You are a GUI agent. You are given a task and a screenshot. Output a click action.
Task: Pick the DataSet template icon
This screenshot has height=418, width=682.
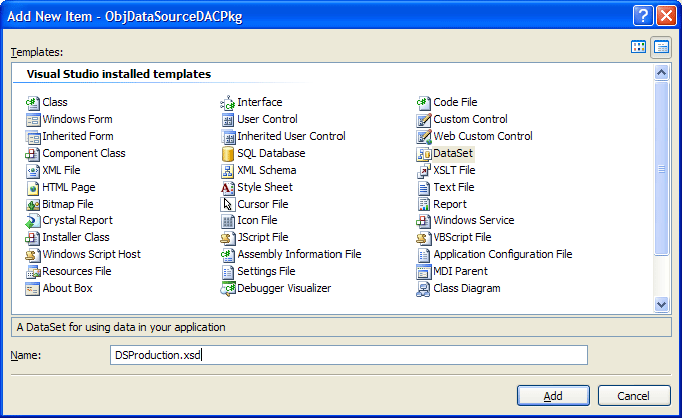424,153
